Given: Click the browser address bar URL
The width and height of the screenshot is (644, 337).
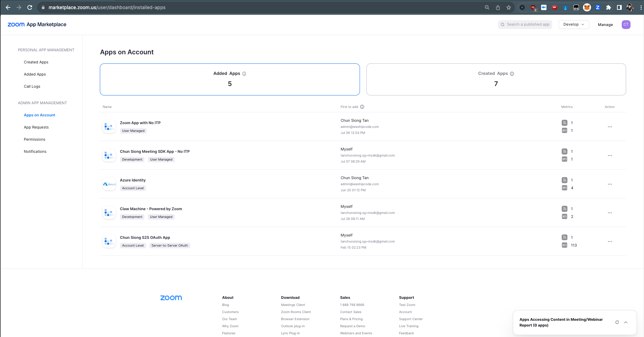Looking at the screenshot, I should [107, 7].
